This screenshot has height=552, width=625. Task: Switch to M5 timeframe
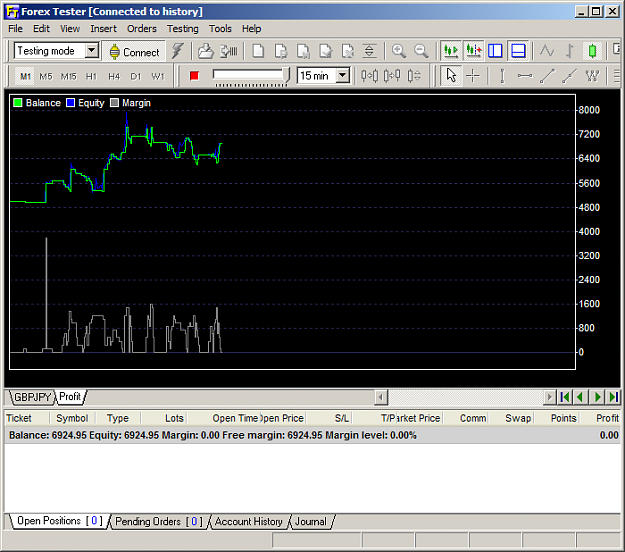46,76
